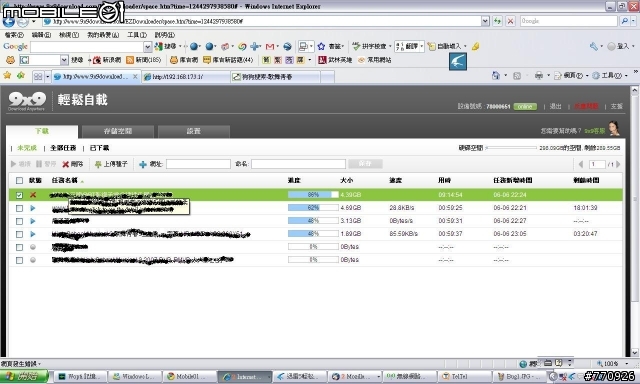Click the blue plus add URL icon

[x=143, y=164]
